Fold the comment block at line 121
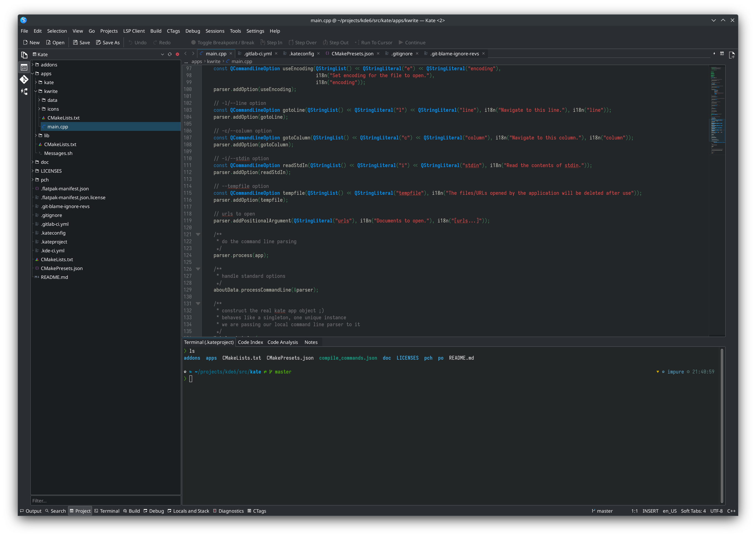The width and height of the screenshot is (756, 537). pos(198,234)
